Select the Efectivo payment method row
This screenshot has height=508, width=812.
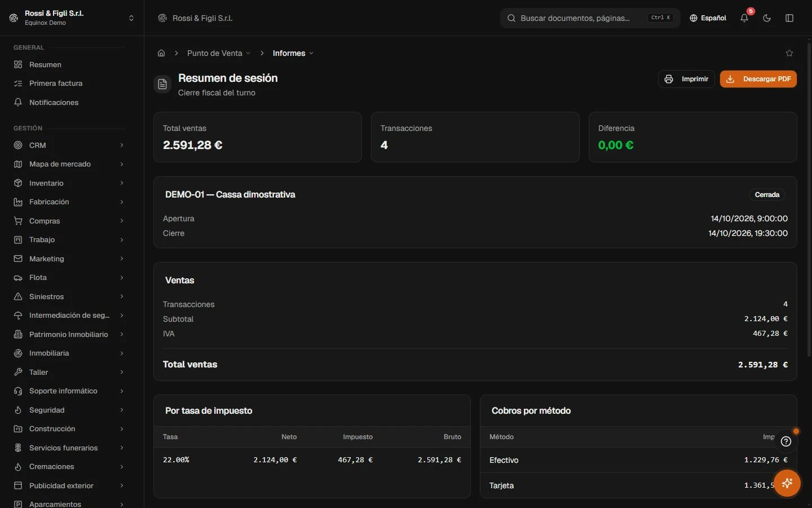[x=638, y=460]
